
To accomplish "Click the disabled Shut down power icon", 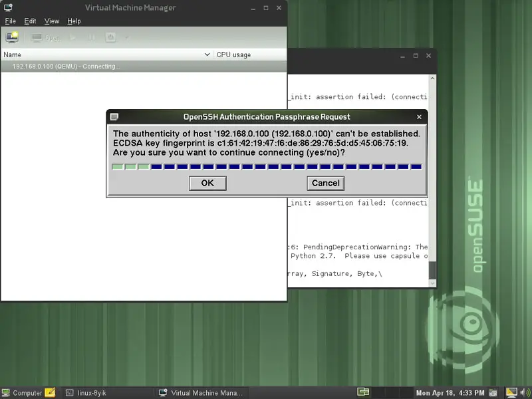I will [110, 37].
